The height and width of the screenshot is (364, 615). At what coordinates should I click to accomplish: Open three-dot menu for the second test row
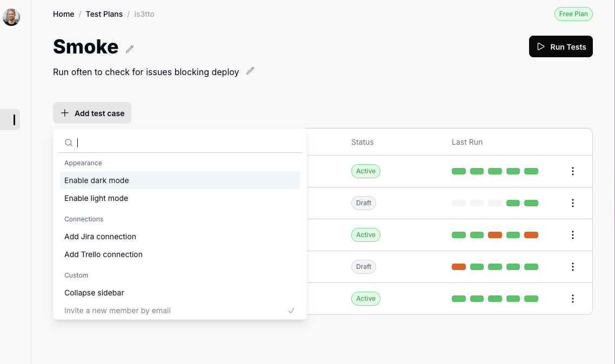click(572, 203)
